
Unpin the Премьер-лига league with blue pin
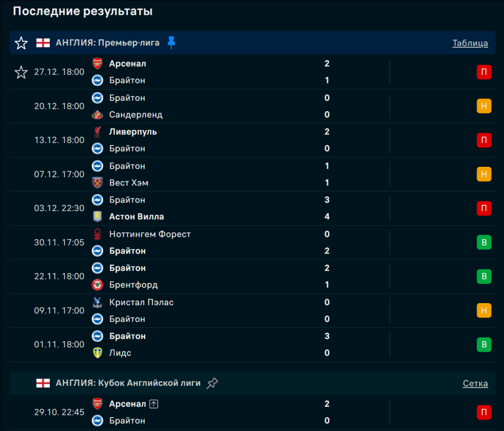pyautogui.click(x=171, y=43)
